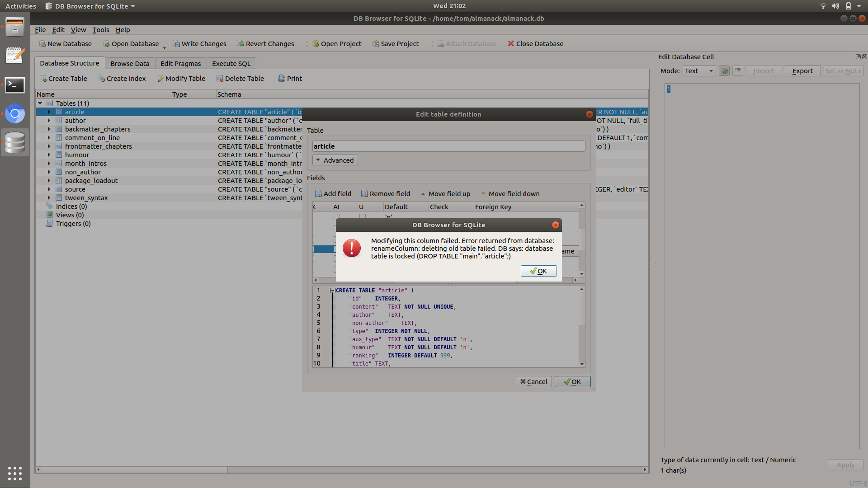This screenshot has height=488, width=868.
Task: Dismiss the error dialog with OK
Action: click(538, 271)
